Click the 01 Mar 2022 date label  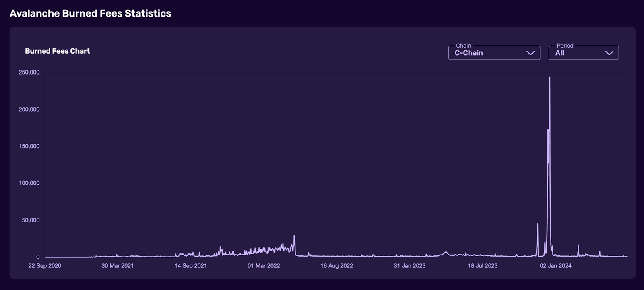(264, 266)
